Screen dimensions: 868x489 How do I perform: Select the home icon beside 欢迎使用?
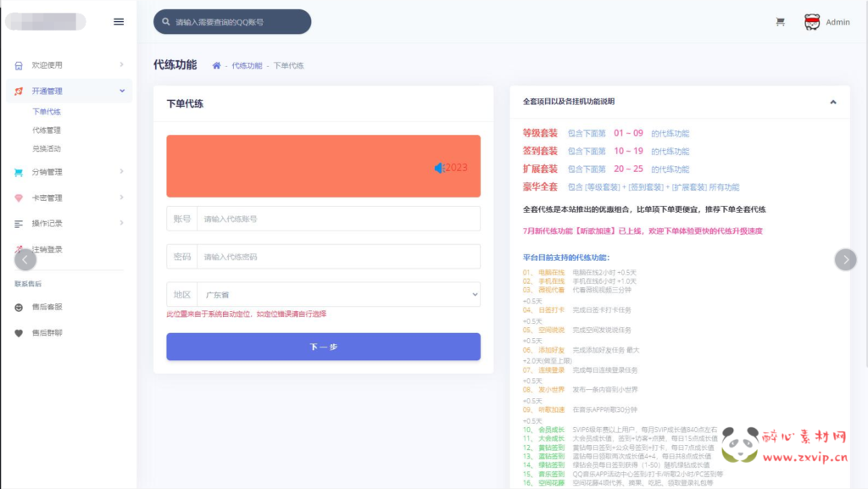pos(19,65)
